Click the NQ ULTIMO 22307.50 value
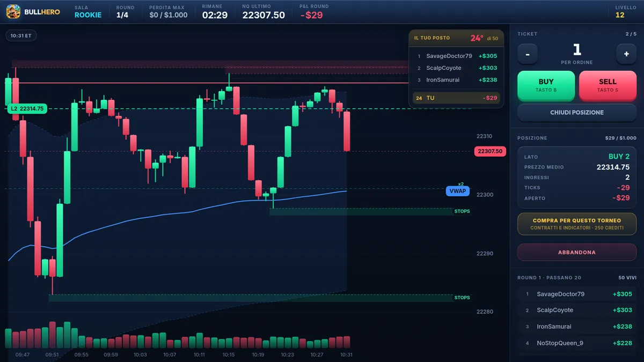The height and width of the screenshot is (362, 644). [264, 15]
